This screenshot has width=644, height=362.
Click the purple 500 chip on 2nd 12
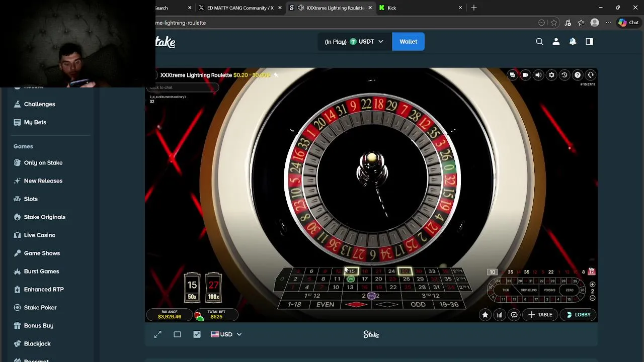pos(372,296)
